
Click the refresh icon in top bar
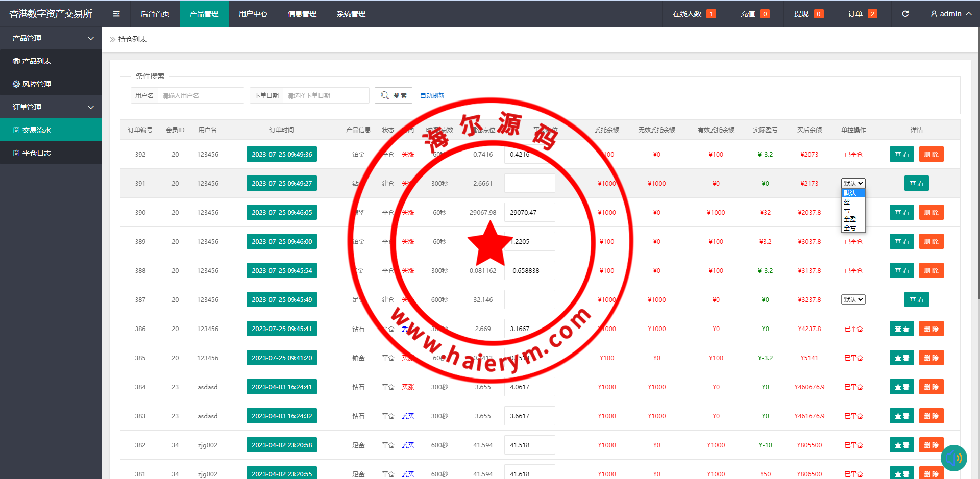click(905, 14)
